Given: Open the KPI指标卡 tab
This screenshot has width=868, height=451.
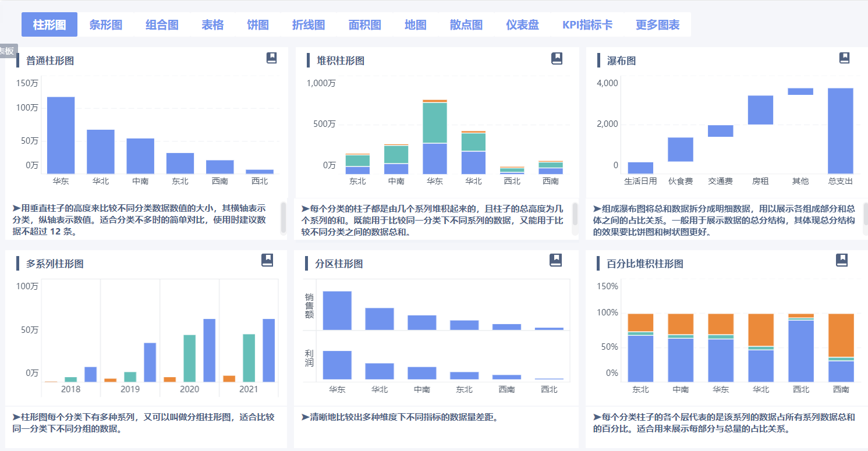Looking at the screenshot, I should pos(588,25).
